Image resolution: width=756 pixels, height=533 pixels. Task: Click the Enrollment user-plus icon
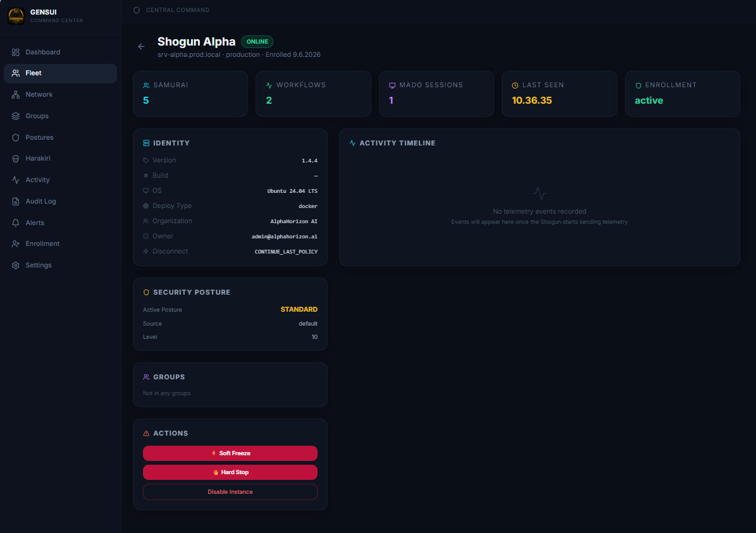15,244
